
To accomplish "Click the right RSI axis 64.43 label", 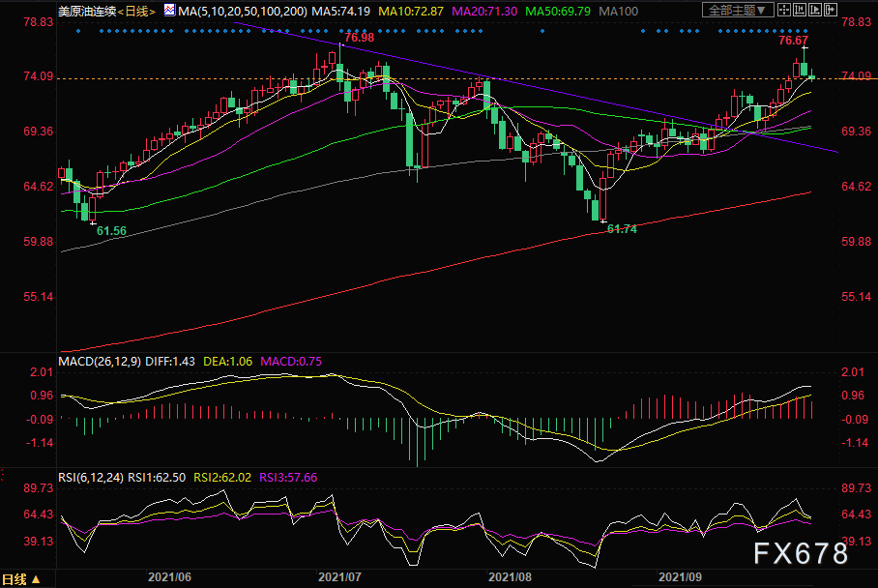I will tap(857, 514).
